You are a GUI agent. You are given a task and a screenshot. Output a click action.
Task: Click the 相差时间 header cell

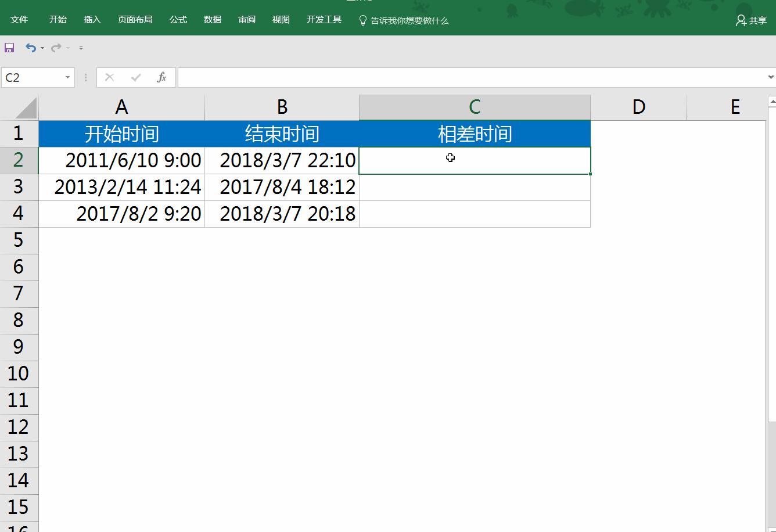tap(474, 133)
